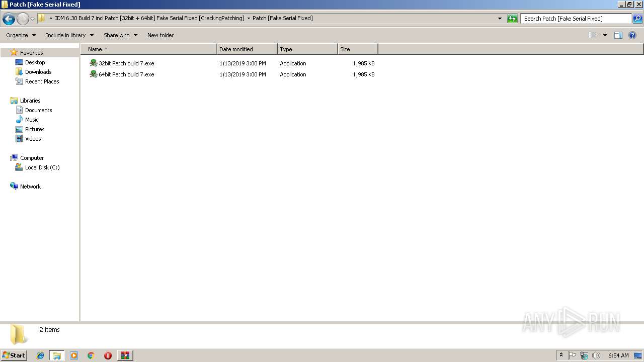
Task: Open Music library
Action: [32, 120]
